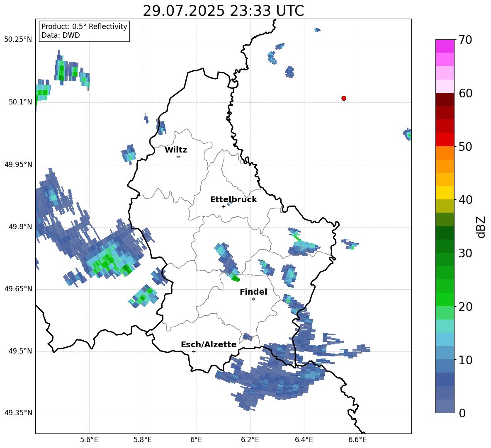Click the 6.6°E longitude label
491x448 pixels.
coord(357,440)
